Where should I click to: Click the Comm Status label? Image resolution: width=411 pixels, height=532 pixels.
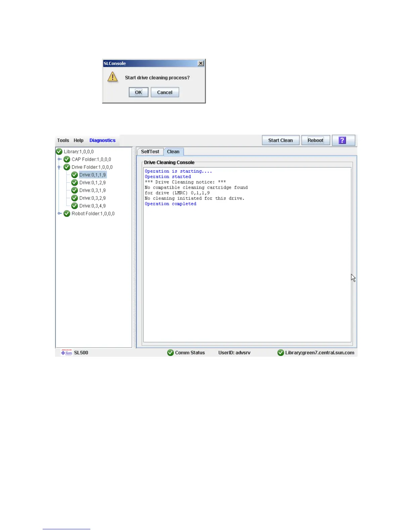tap(190, 353)
